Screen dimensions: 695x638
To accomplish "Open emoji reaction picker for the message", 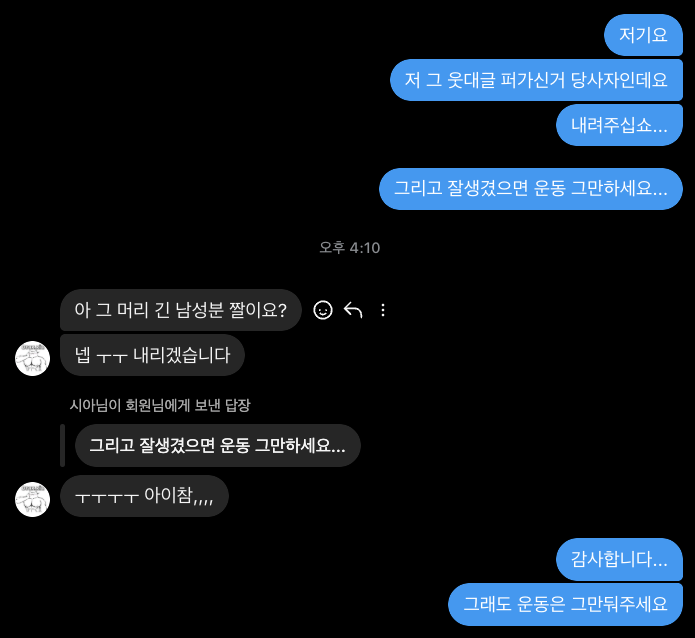I will 323,310.
